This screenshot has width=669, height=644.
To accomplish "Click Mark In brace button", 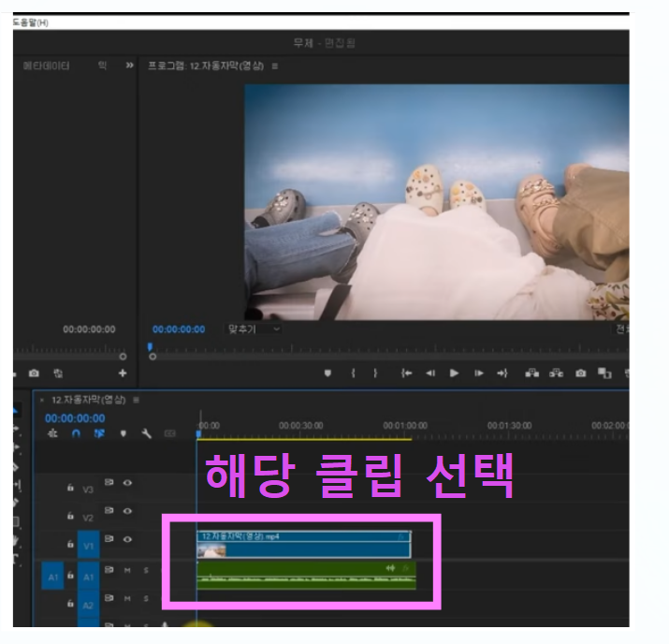I will (354, 373).
